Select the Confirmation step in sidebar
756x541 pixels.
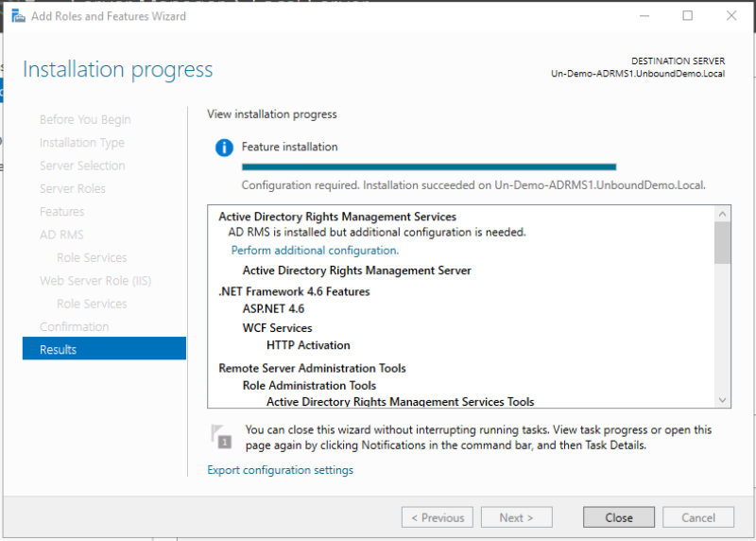pos(75,326)
